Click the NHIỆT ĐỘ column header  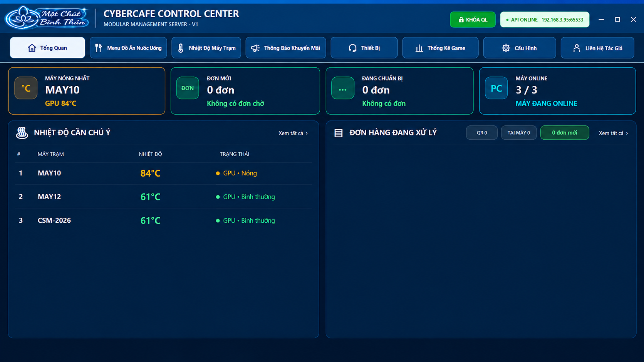[x=150, y=154]
